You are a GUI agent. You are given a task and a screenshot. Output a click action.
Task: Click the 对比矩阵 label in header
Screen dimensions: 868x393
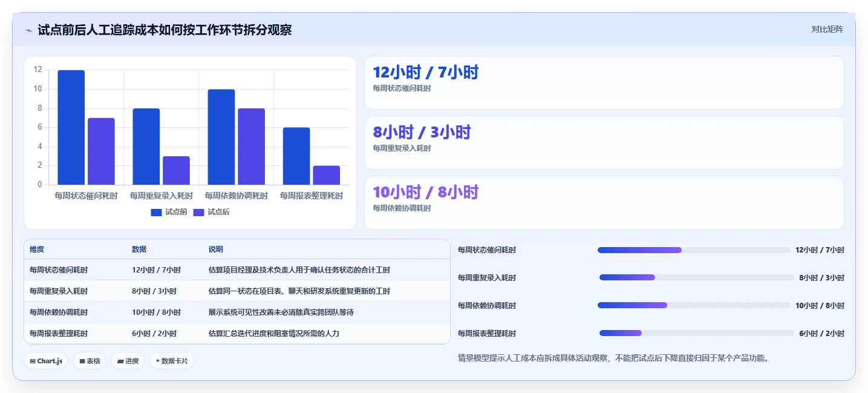[x=827, y=29]
